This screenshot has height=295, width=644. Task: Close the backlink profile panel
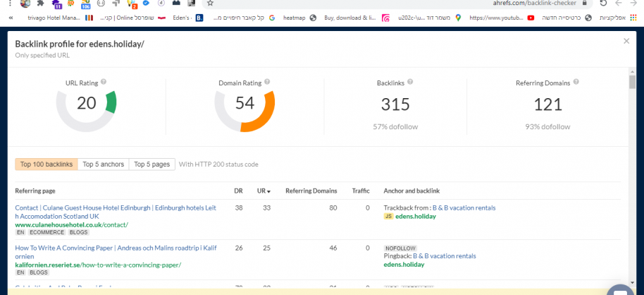[x=626, y=41]
